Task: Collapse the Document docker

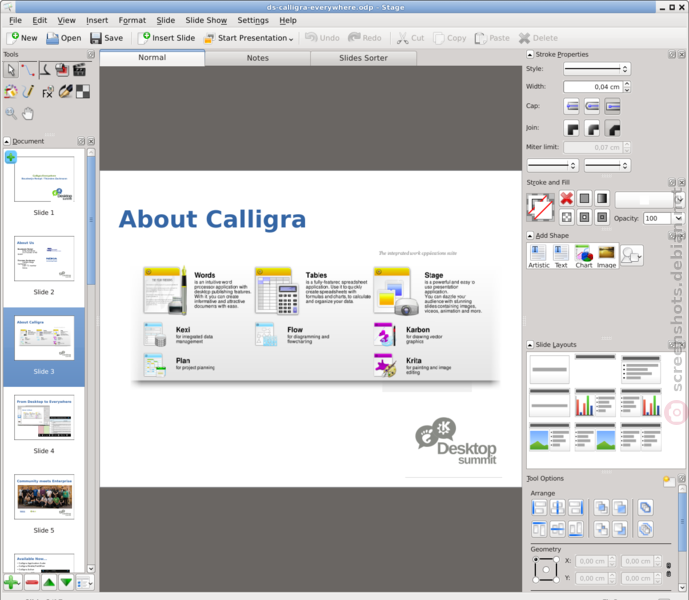Action: (7, 141)
